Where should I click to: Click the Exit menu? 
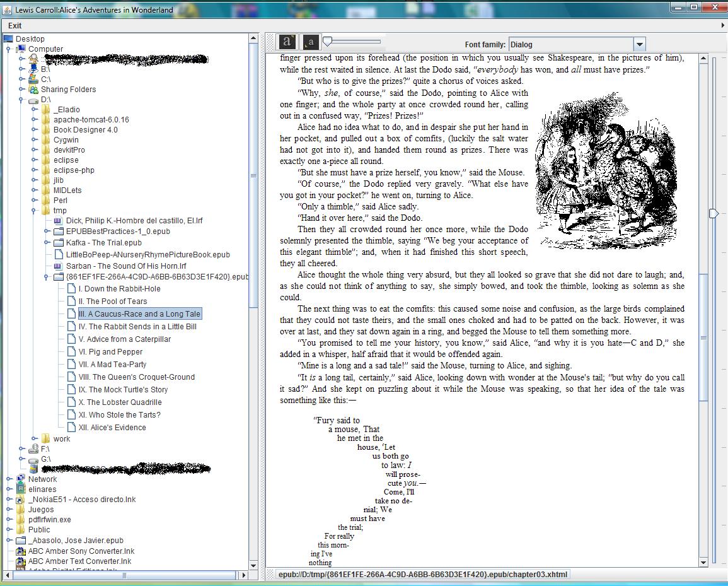(x=15, y=26)
